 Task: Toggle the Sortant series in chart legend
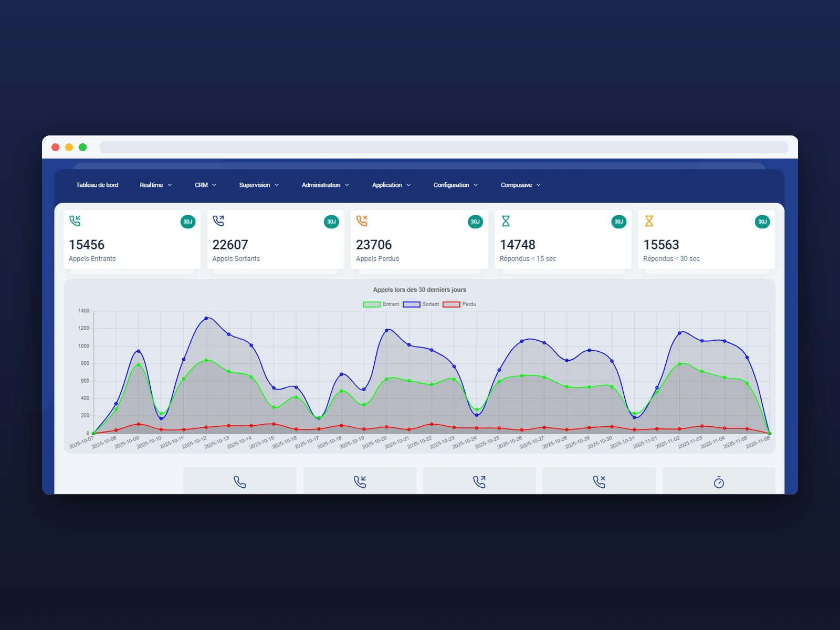pyautogui.click(x=421, y=304)
